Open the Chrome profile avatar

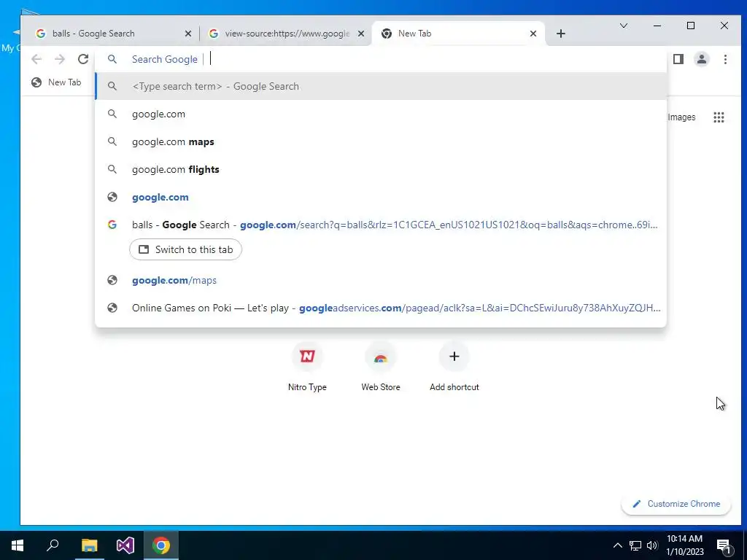pos(702,59)
